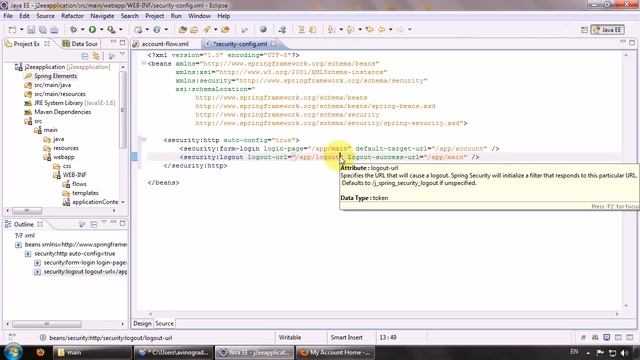640x360 pixels.
Task: Click the Windows Start button
Action: coord(13,352)
